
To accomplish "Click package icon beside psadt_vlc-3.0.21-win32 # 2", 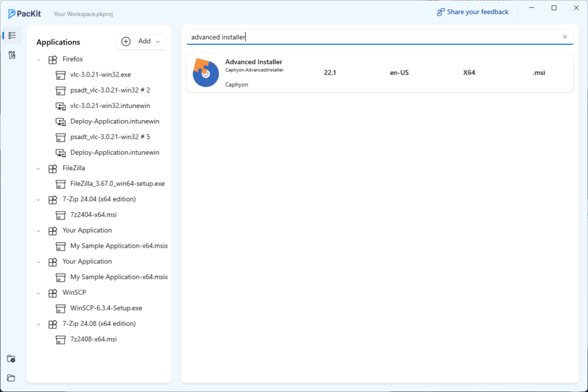I will pos(60,90).
